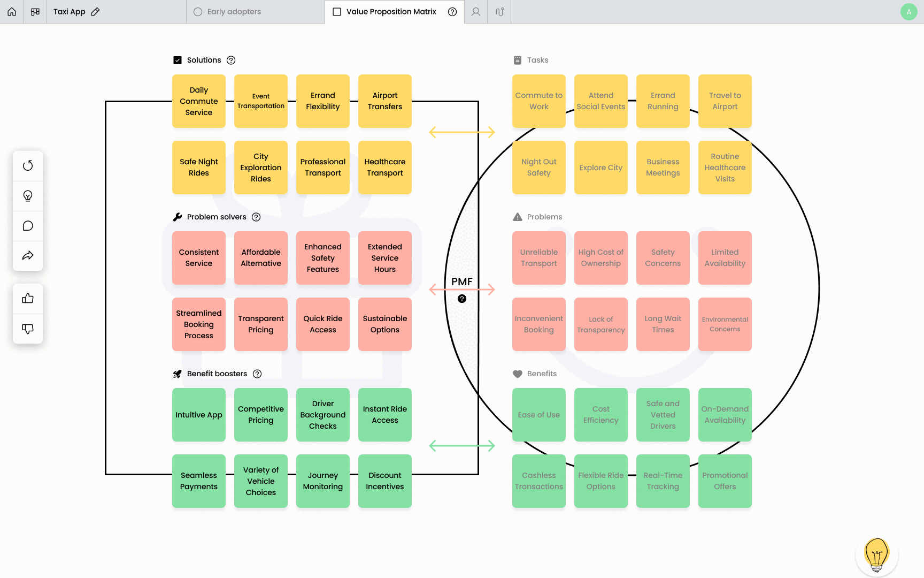Viewport: 924px width, 578px height.
Task: Switch to the Early adopters tab
Action: [234, 12]
